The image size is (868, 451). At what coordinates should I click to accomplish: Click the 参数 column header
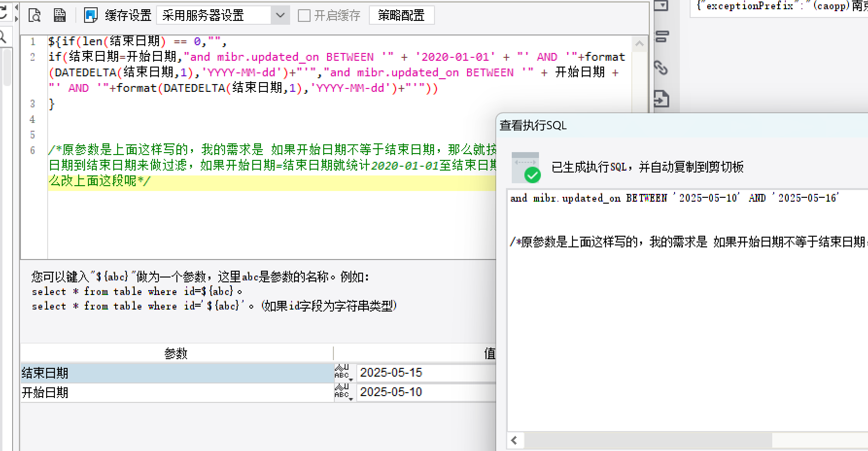click(176, 353)
